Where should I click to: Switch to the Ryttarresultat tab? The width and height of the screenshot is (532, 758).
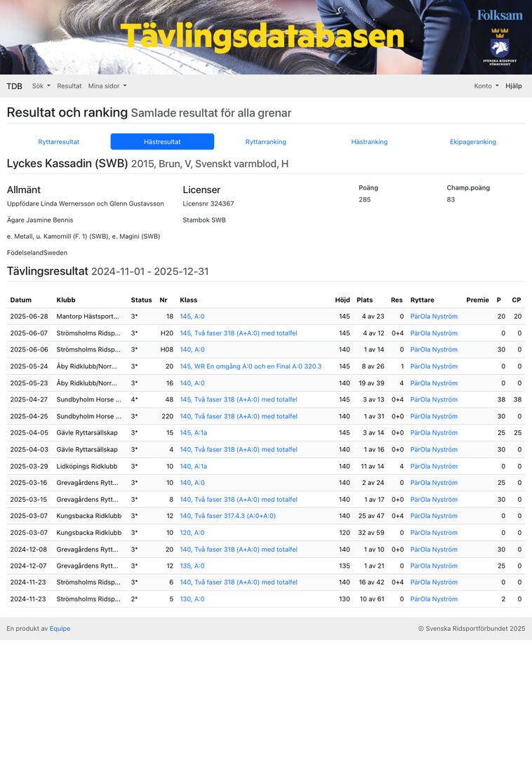(x=59, y=142)
